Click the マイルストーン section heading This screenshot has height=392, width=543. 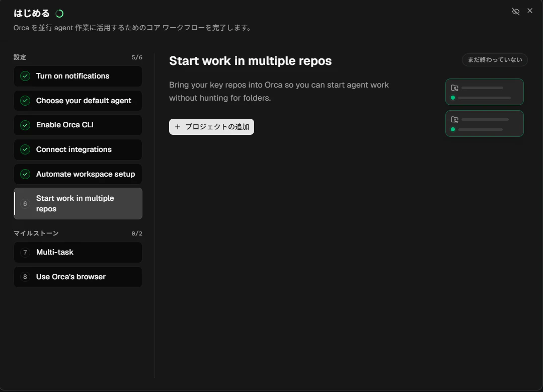click(x=36, y=233)
